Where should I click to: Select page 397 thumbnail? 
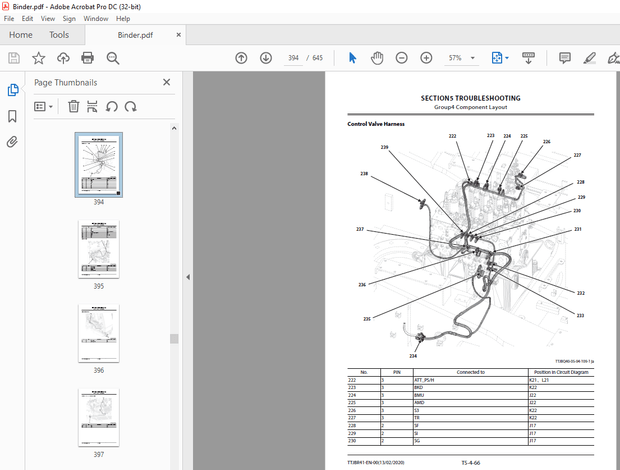(x=99, y=417)
